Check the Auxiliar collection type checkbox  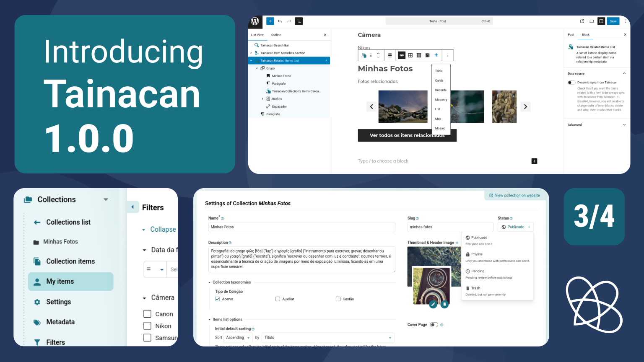coord(278,299)
